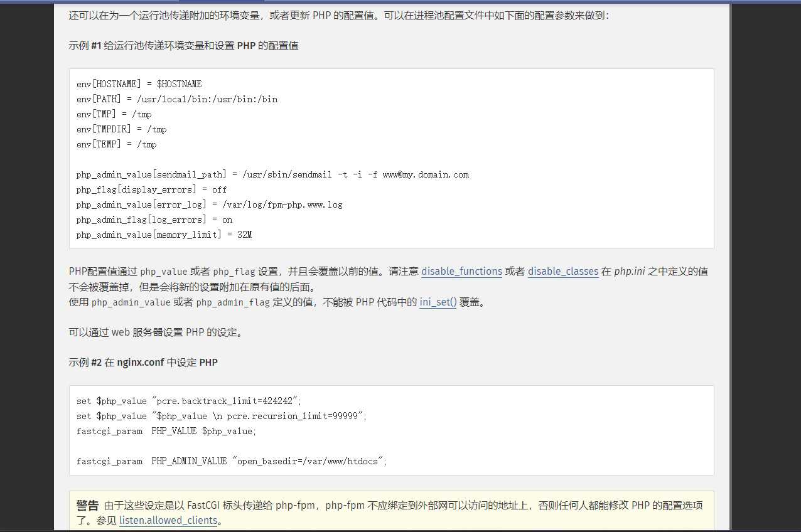Click the 示例 #2 nginx.conf example heading

(143, 363)
